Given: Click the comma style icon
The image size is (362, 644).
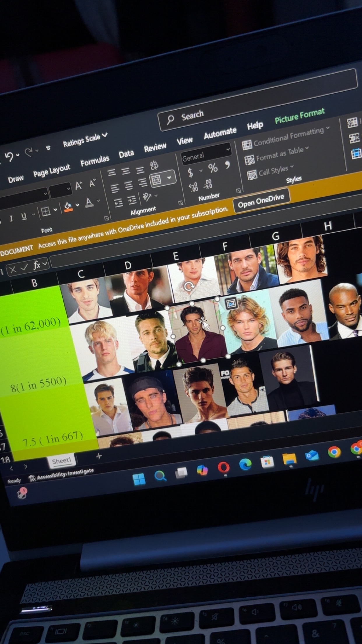Looking at the screenshot, I should [x=227, y=165].
